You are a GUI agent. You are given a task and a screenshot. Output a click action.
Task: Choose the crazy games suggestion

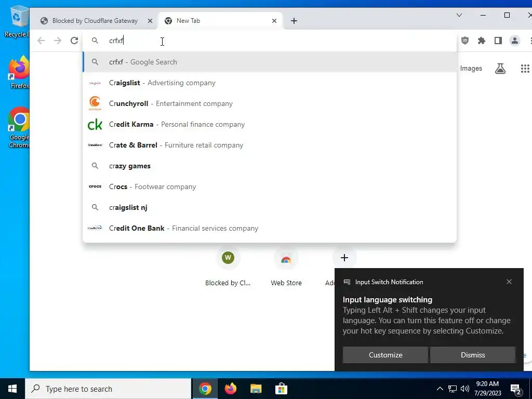[x=270, y=166]
